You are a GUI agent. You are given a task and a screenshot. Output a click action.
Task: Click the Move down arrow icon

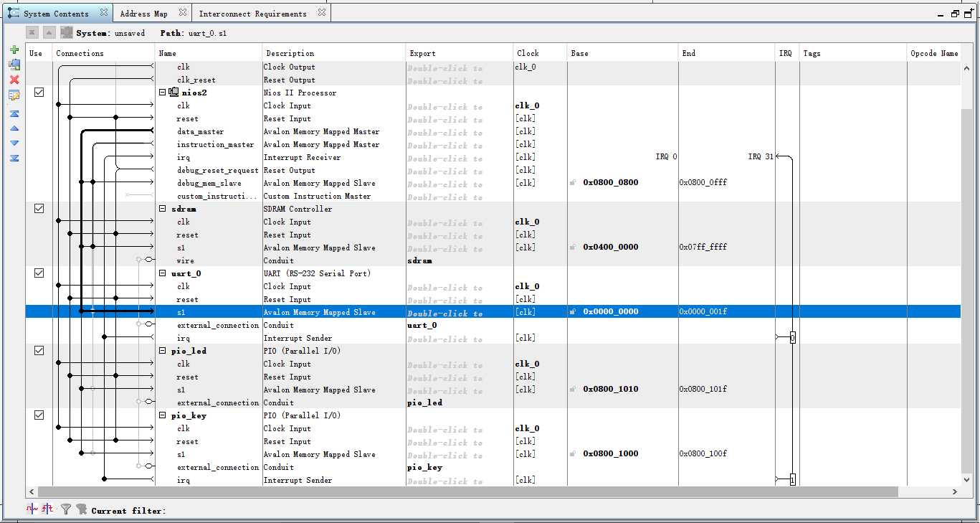click(14, 143)
